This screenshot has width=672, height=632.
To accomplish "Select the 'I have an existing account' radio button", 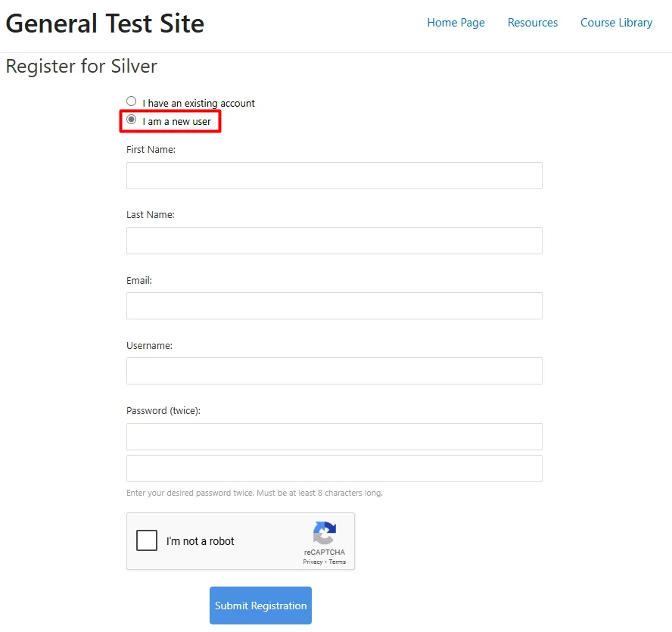I will click(x=131, y=100).
